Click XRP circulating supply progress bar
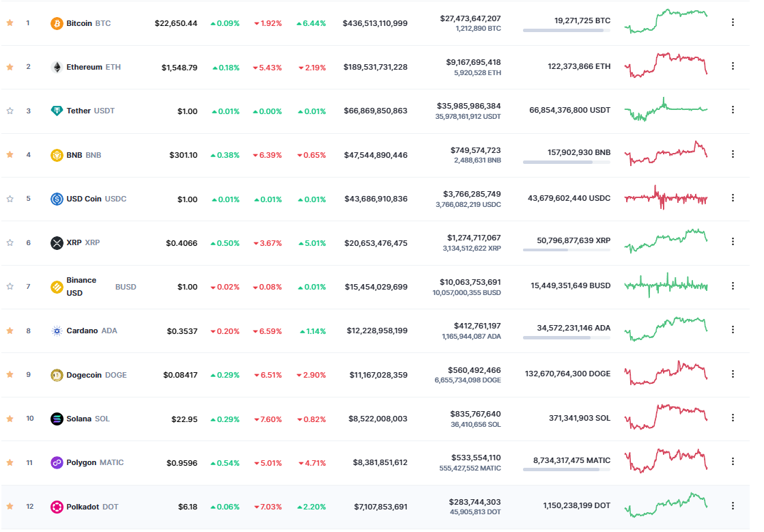The width and height of the screenshot is (764, 532). pyautogui.click(x=566, y=250)
